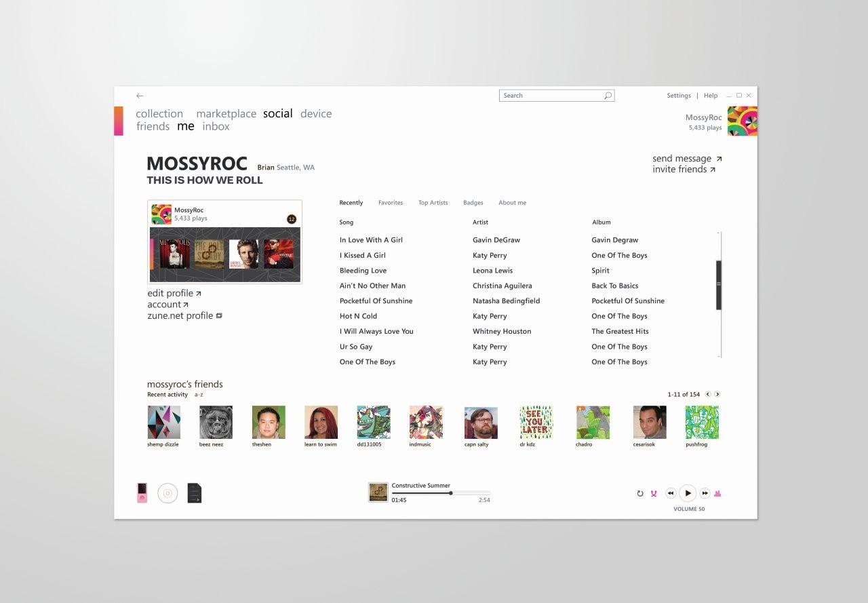This screenshot has height=603, width=868.
Task: Click the Artist column header
Action: click(480, 222)
